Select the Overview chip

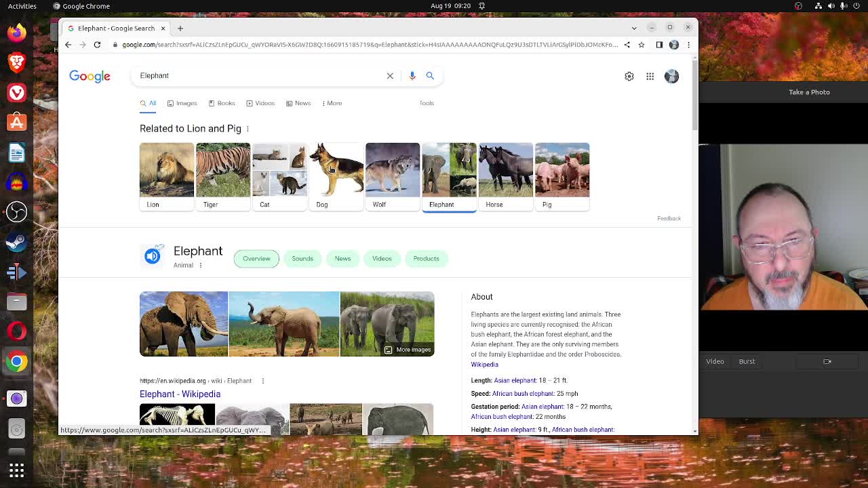point(256,258)
